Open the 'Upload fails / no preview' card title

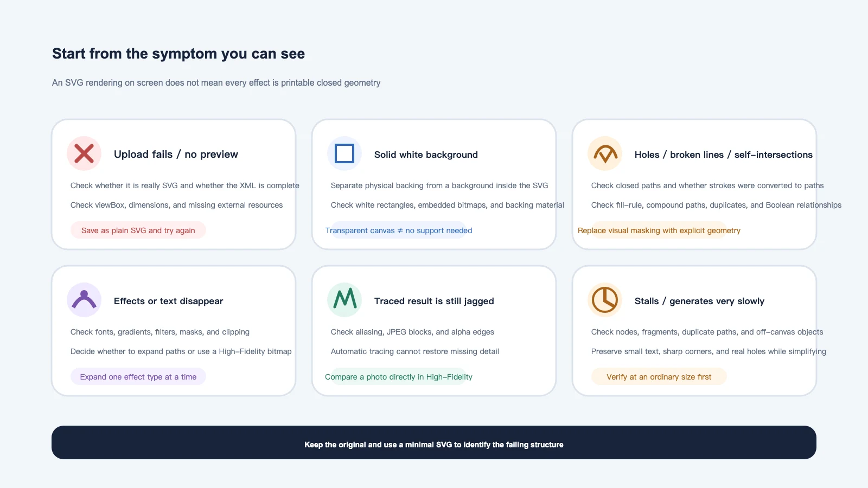(x=176, y=154)
